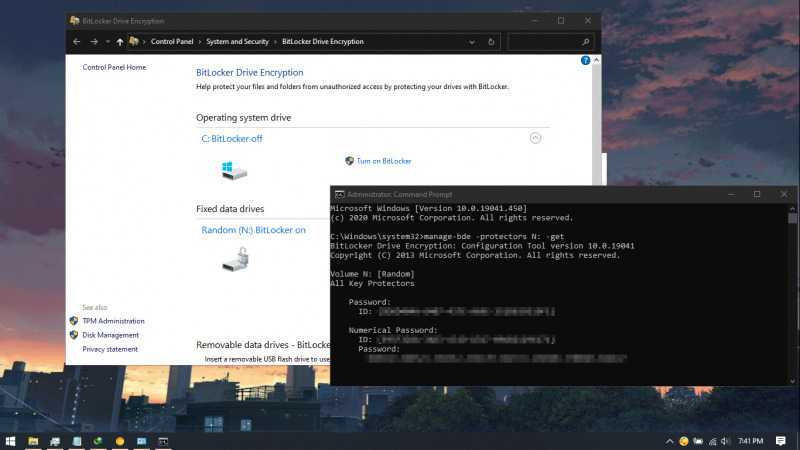Click Turn on BitLocker link

pyautogui.click(x=384, y=161)
